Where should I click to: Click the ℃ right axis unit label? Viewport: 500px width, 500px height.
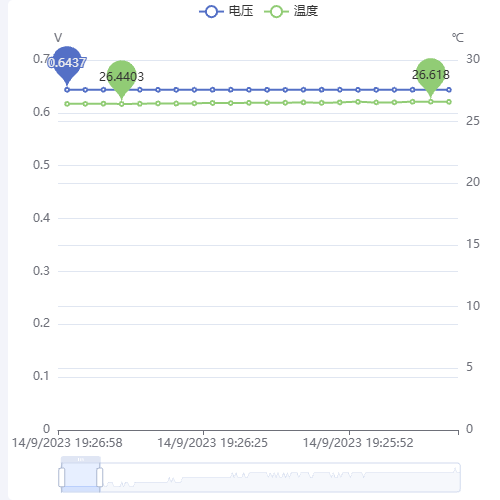[x=458, y=38]
